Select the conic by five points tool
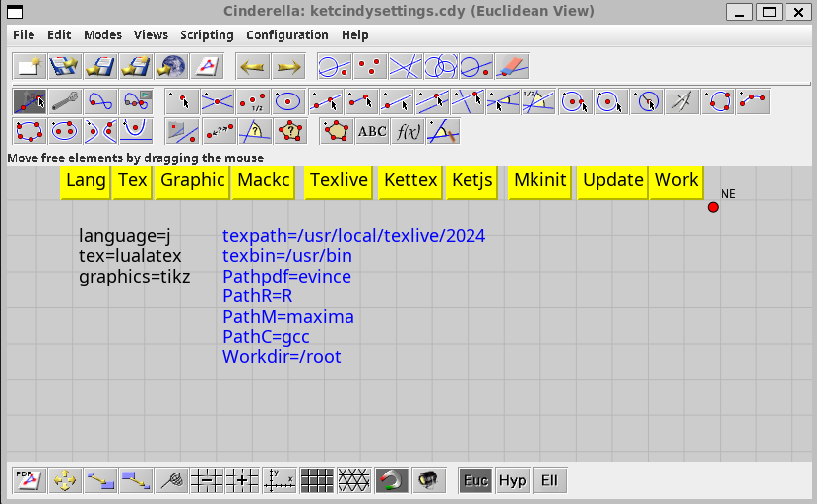The height and width of the screenshot is (504, 817). tap(30, 131)
